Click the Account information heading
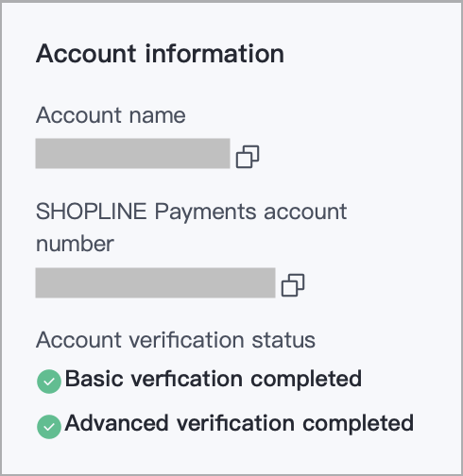The image size is (463, 476). point(160,54)
